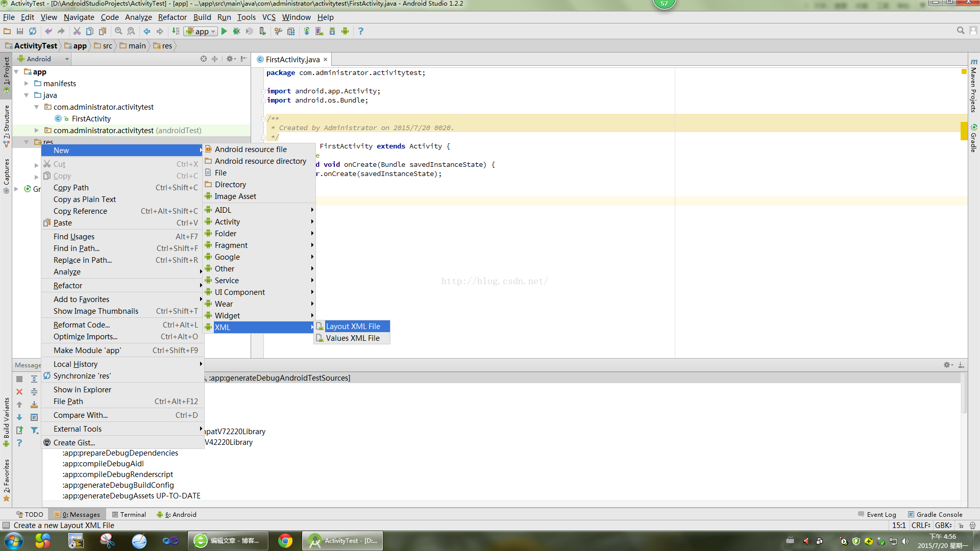Open the Project panel settings gear dropdown
Image resolution: width=980 pixels, height=551 pixels.
tap(231, 59)
